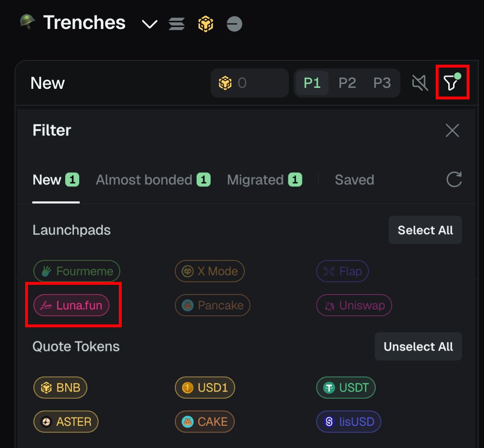Click Unselect All quote tokens button
The height and width of the screenshot is (448, 484).
418,347
